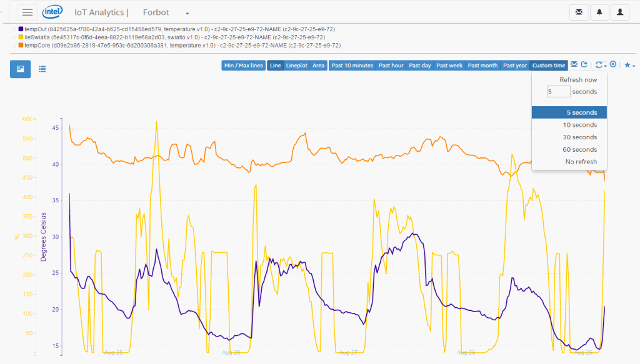Click the refresh seconds input field
This screenshot has width=640, height=364.
pyautogui.click(x=558, y=92)
